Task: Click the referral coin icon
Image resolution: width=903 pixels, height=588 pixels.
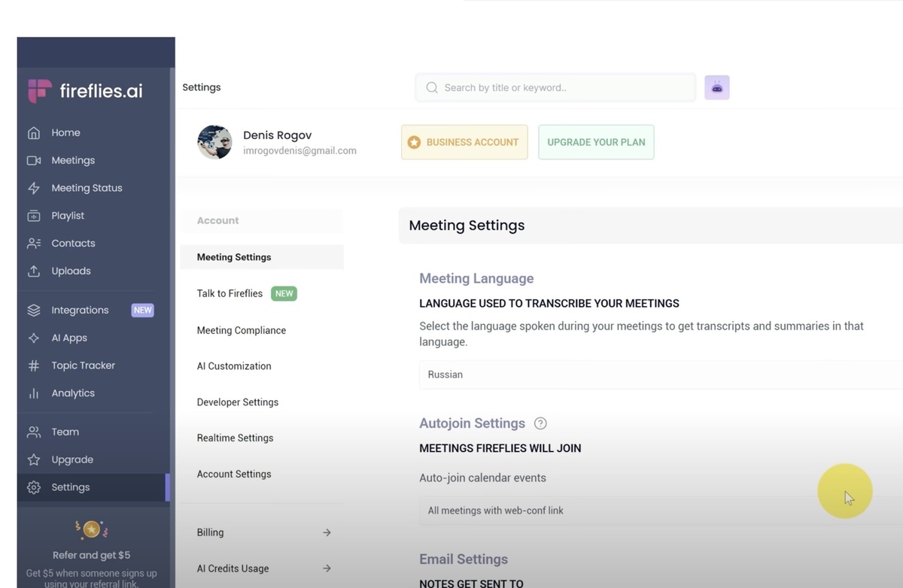Action: tap(91, 530)
